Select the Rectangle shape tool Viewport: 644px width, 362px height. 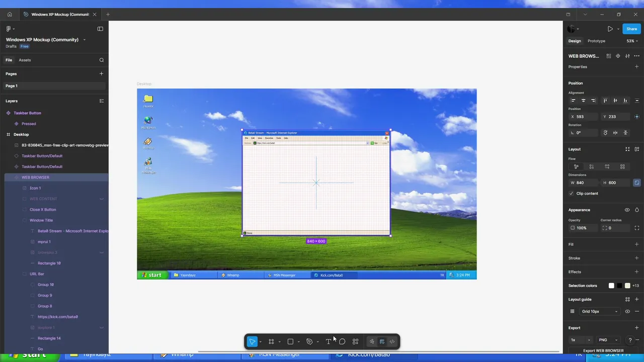click(x=290, y=342)
